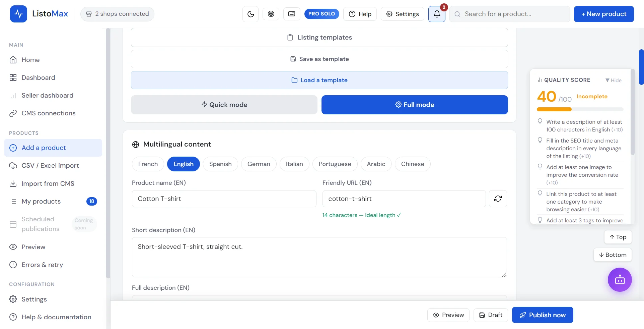This screenshot has height=329, width=644.
Task: Enable Quick mode
Action: point(224,105)
